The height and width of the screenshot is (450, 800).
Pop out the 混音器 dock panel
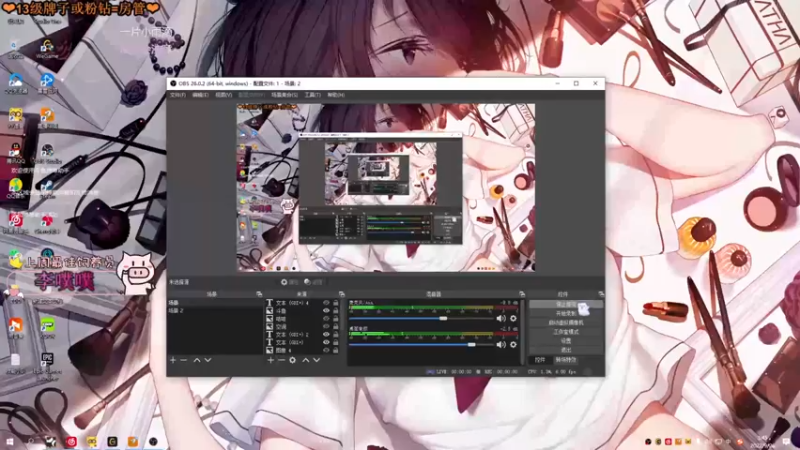pyautogui.click(x=522, y=294)
